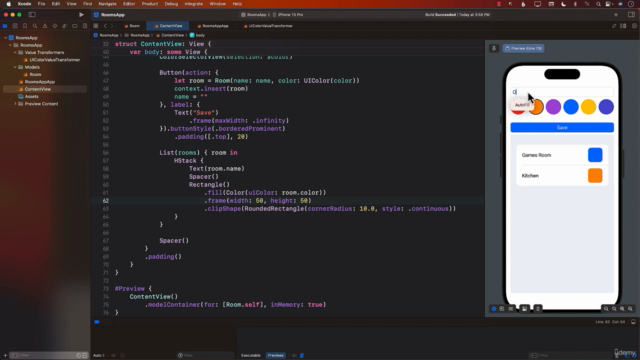The height and width of the screenshot is (360, 640).
Task: Enable Live preview mode
Action: [493, 309]
